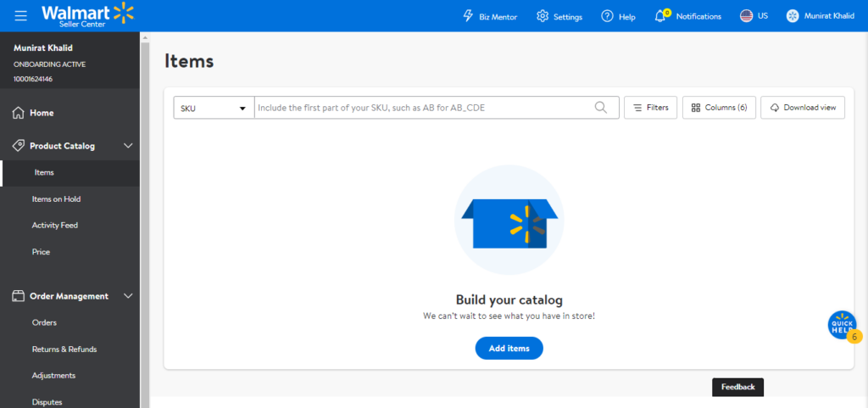Open Settings gear icon

[x=542, y=16]
